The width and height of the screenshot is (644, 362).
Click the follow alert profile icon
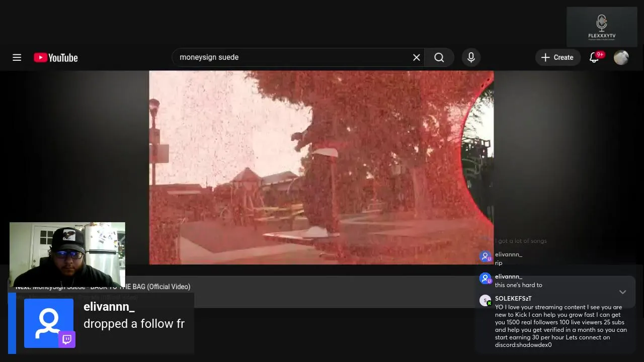click(x=49, y=323)
